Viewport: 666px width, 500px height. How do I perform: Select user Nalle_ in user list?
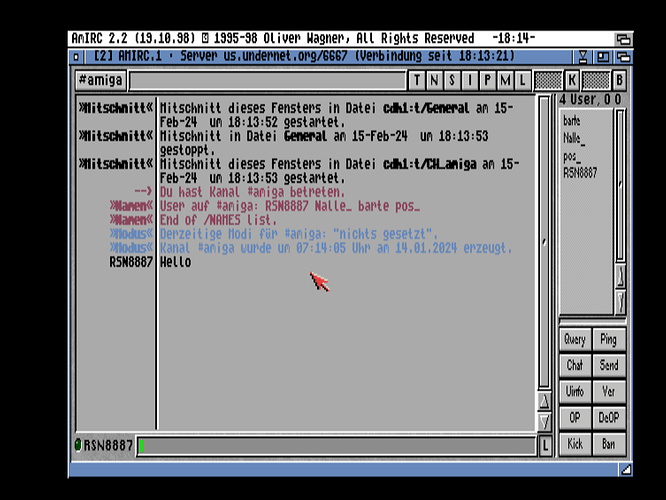[574, 138]
